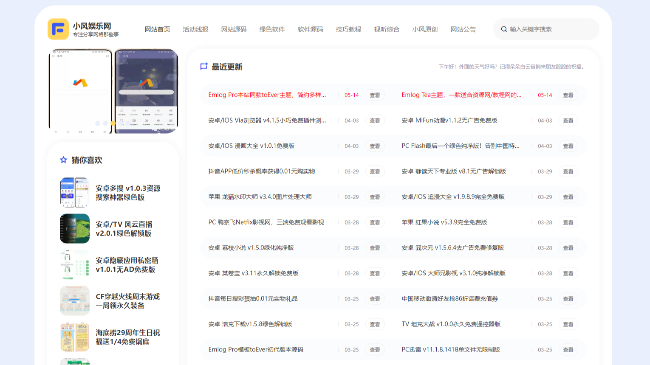Open the PC Netflix post
The height and width of the screenshot is (365, 650).
[x=266, y=222]
